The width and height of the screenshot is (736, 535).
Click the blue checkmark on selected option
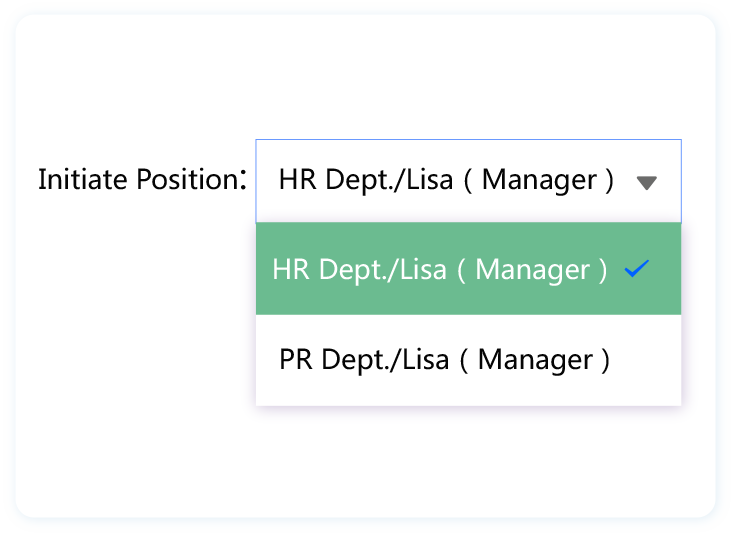coord(636,269)
